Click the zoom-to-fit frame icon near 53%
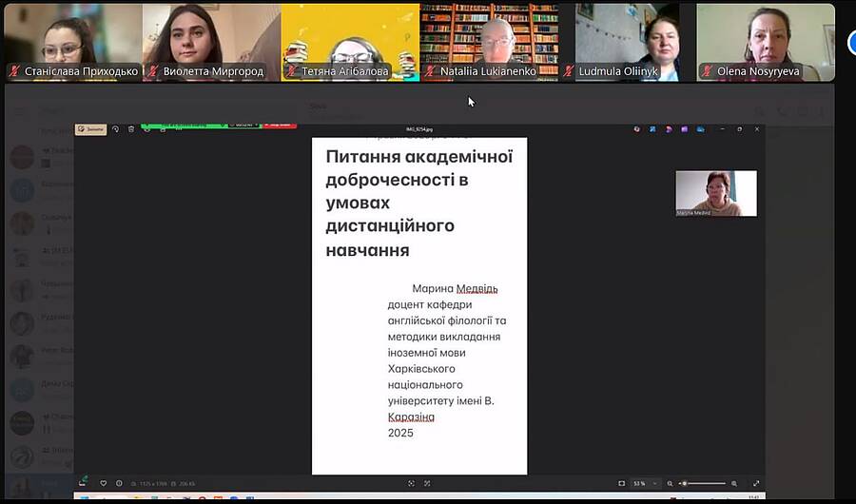Screen dimensions: 856x504 [621, 483]
